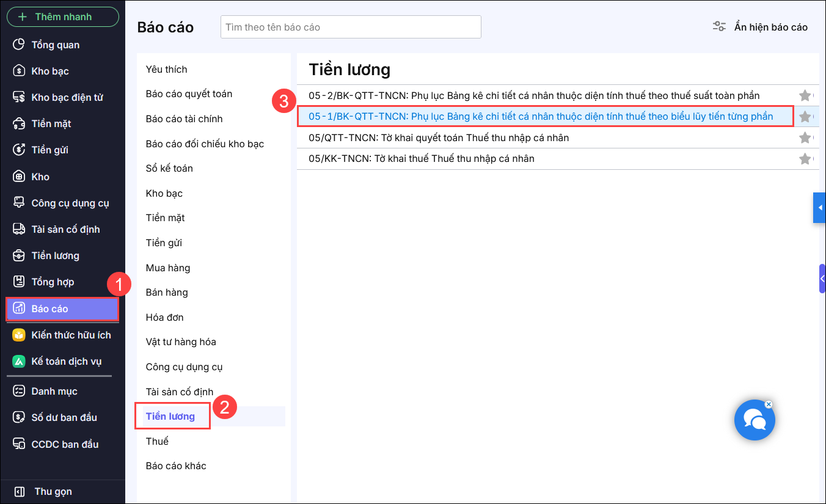The image size is (826, 504).
Task: Open 05/KK-TNCN Tờ khai thuế report
Action: point(422,158)
